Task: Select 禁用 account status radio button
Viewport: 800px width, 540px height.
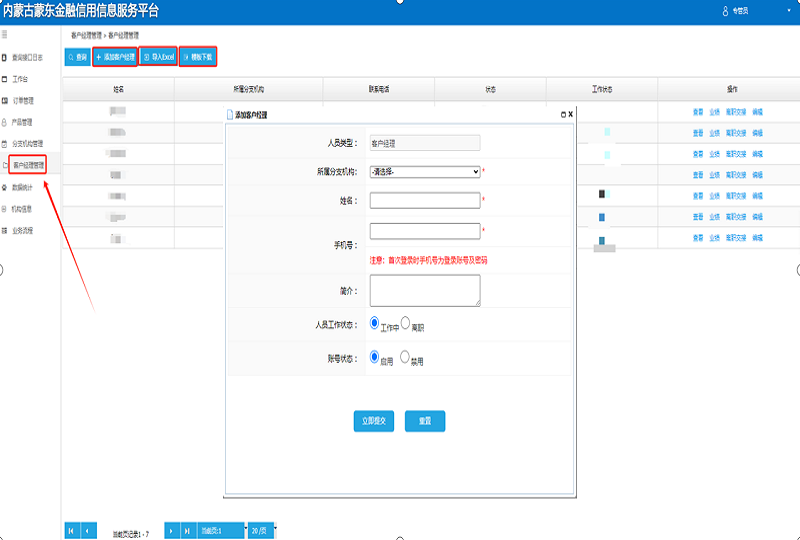Action: [406, 356]
